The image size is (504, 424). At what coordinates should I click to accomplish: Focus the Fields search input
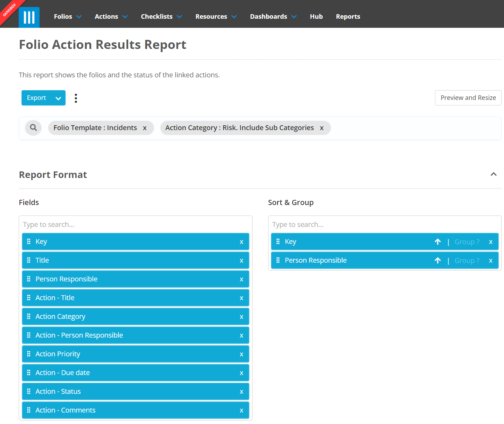pos(136,224)
